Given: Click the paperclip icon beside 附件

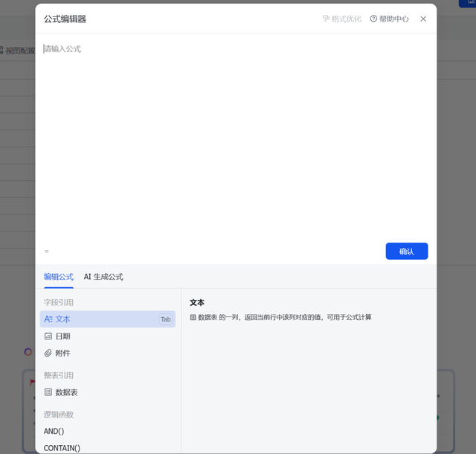Looking at the screenshot, I should coord(48,353).
